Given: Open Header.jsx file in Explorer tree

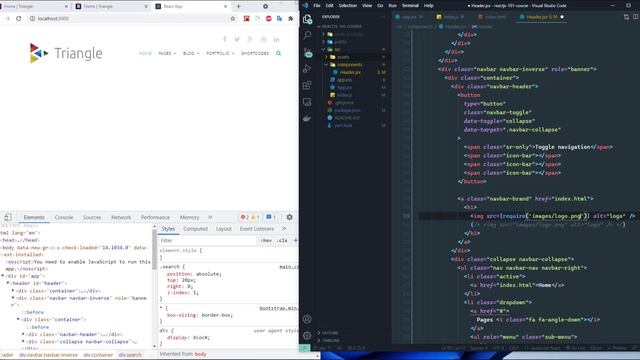Looking at the screenshot, I should (x=350, y=72).
